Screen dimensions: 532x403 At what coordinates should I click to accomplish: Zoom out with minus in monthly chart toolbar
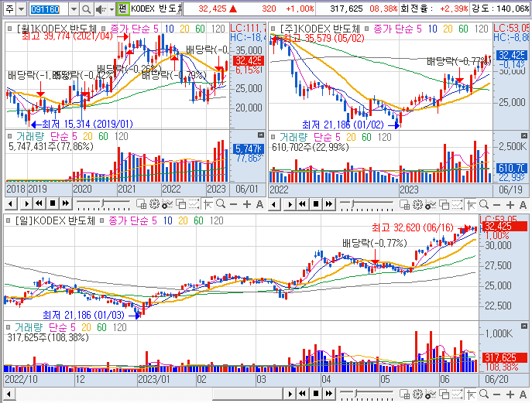pyautogui.click(x=233, y=204)
